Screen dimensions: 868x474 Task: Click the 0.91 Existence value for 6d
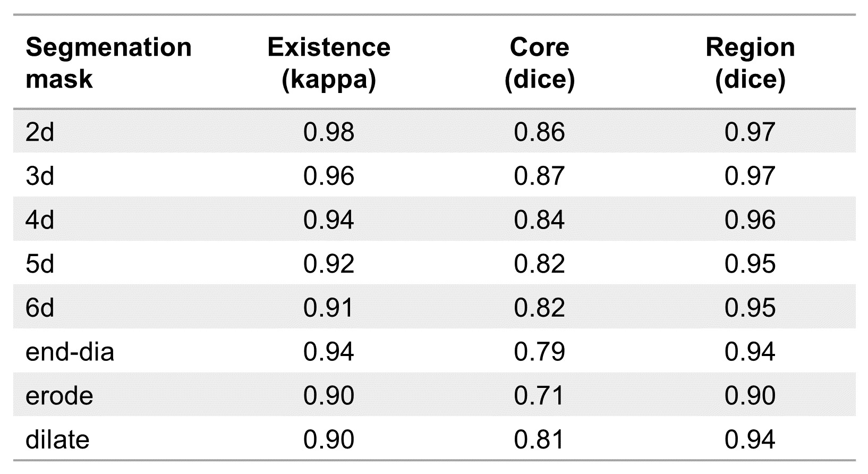click(x=329, y=308)
